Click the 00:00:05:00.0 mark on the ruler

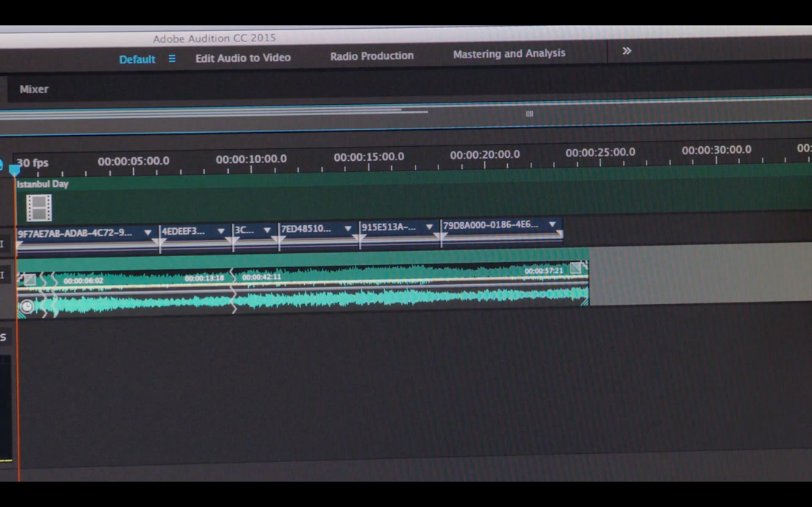coord(134,161)
